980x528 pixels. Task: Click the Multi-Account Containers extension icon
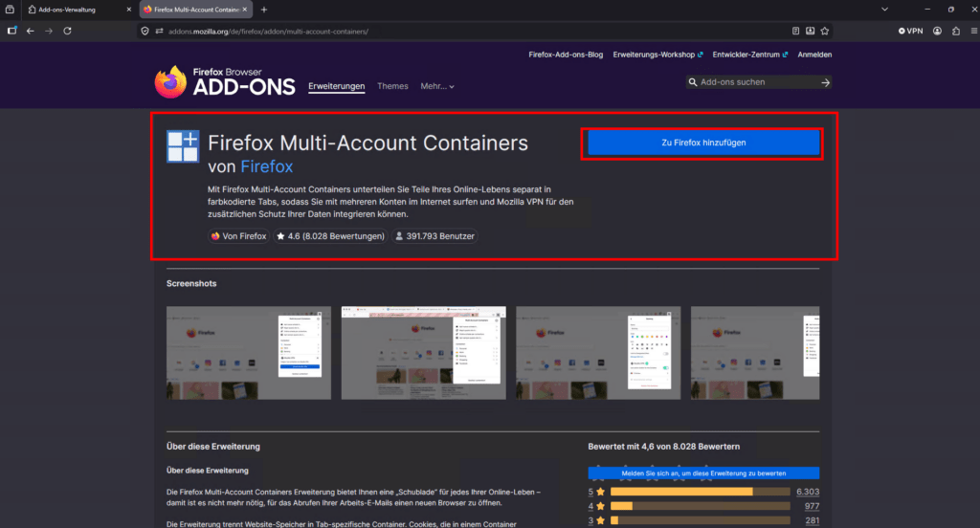click(183, 146)
